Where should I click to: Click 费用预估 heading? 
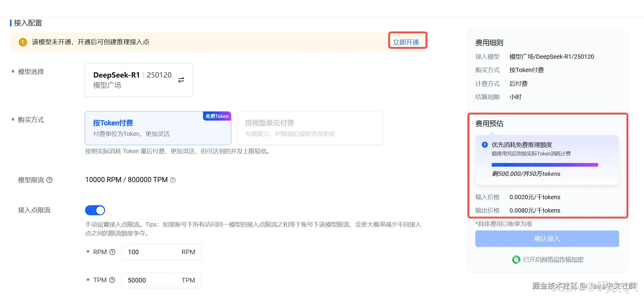click(489, 123)
